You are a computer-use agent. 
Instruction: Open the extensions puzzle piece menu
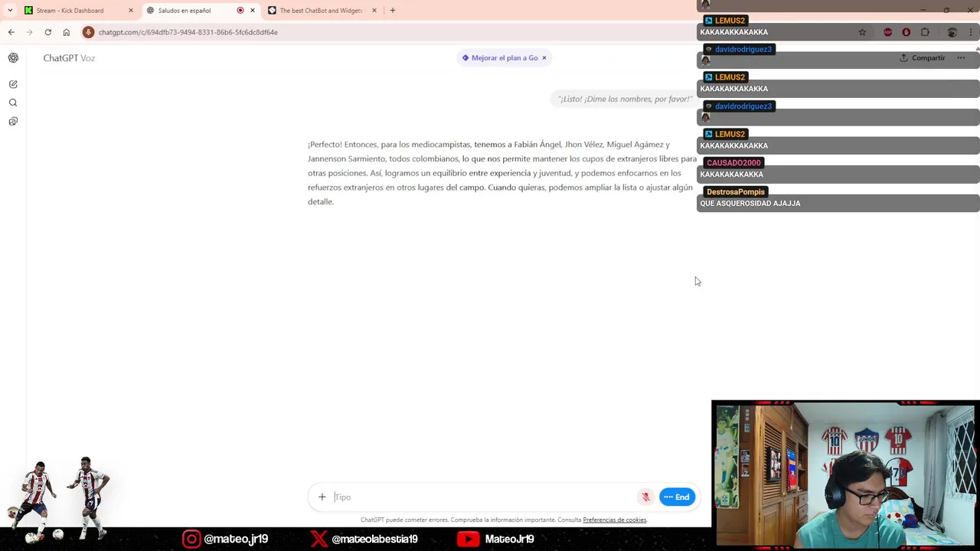click(x=925, y=32)
